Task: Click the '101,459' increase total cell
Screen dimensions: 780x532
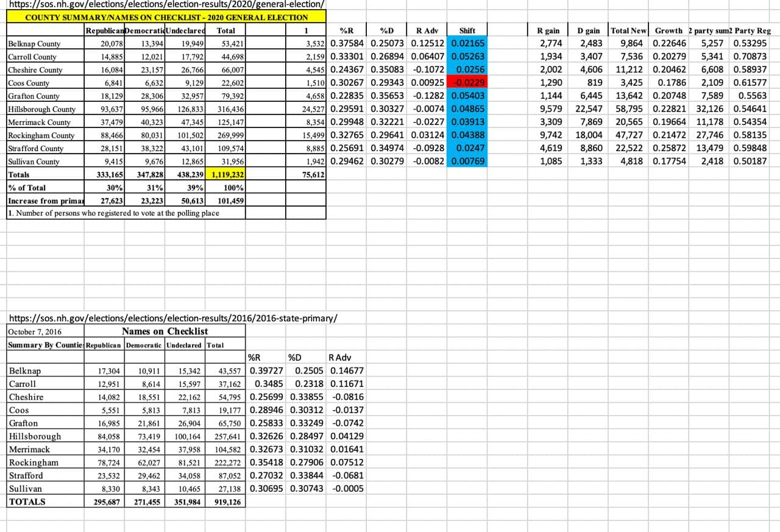Action: [x=225, y=200]
